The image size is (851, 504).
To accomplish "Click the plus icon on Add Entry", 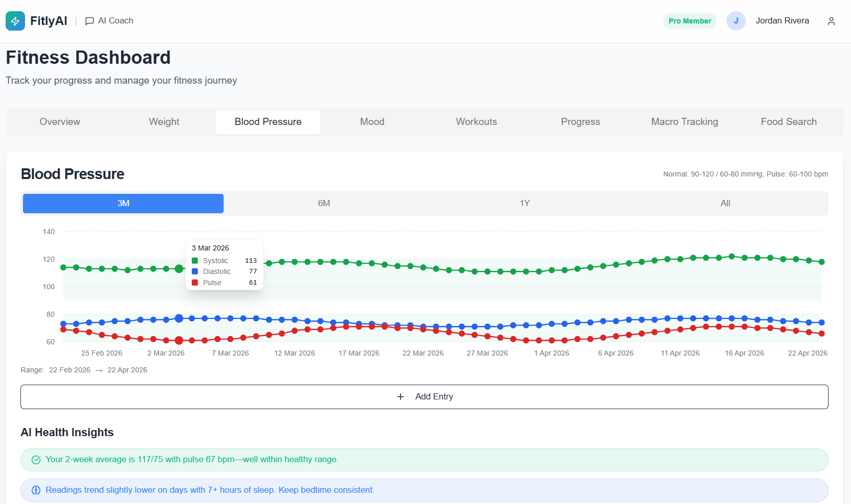I will click(x=400, y=396).
